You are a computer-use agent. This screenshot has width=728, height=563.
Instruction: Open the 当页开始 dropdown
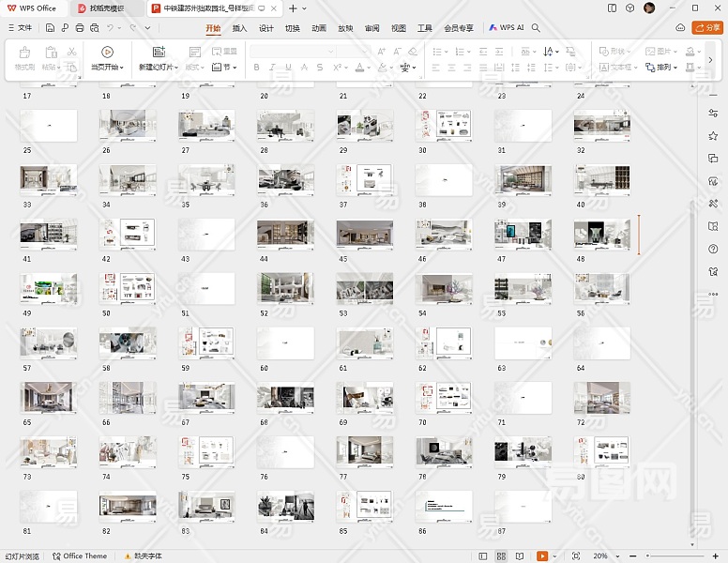(109, 68)
